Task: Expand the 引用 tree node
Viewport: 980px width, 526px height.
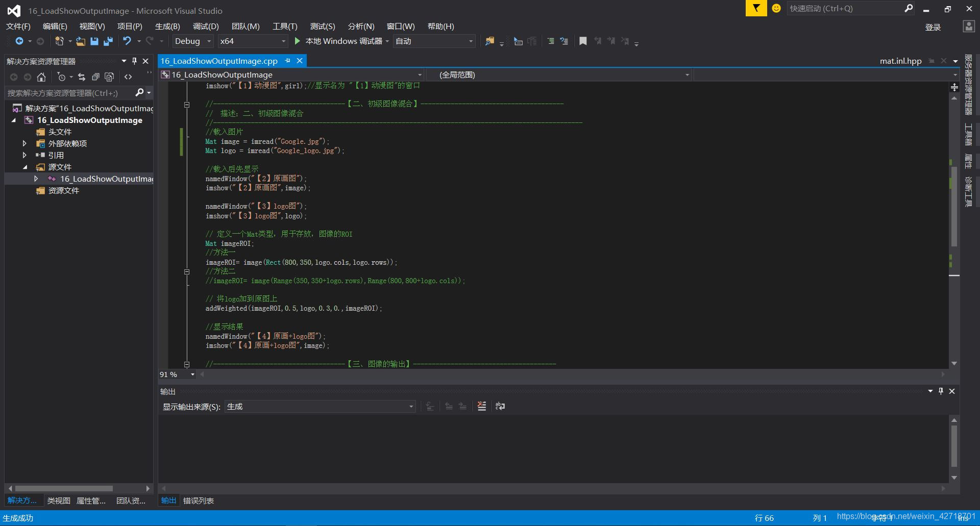Action: click(x=24, y=155)
